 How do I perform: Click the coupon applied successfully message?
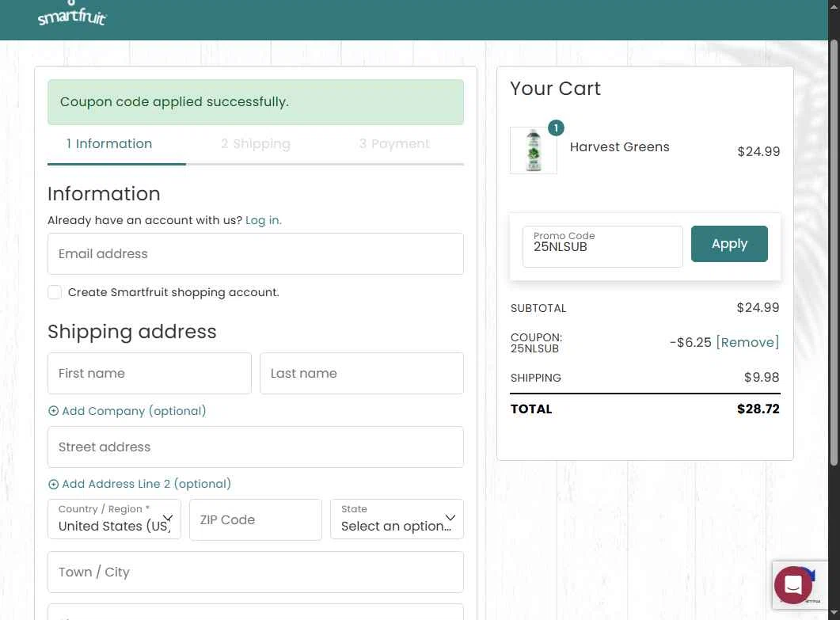[256, 102]
